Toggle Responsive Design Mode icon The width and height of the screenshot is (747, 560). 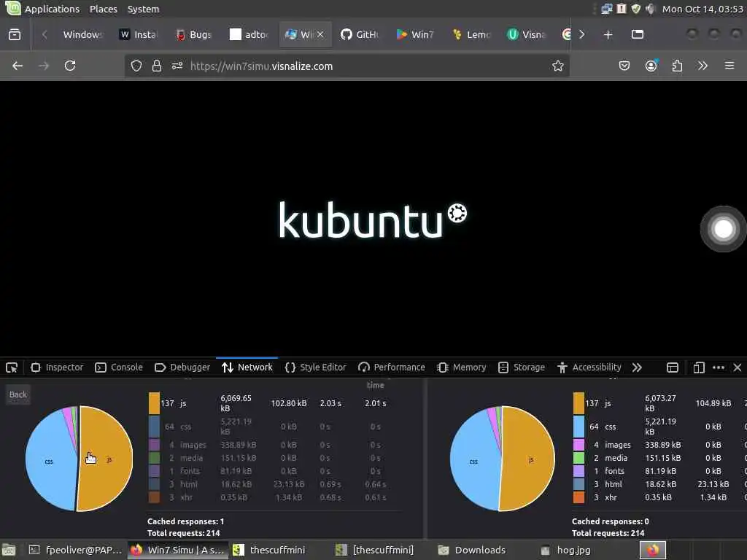pyautogui.click(x=698, y=367)
